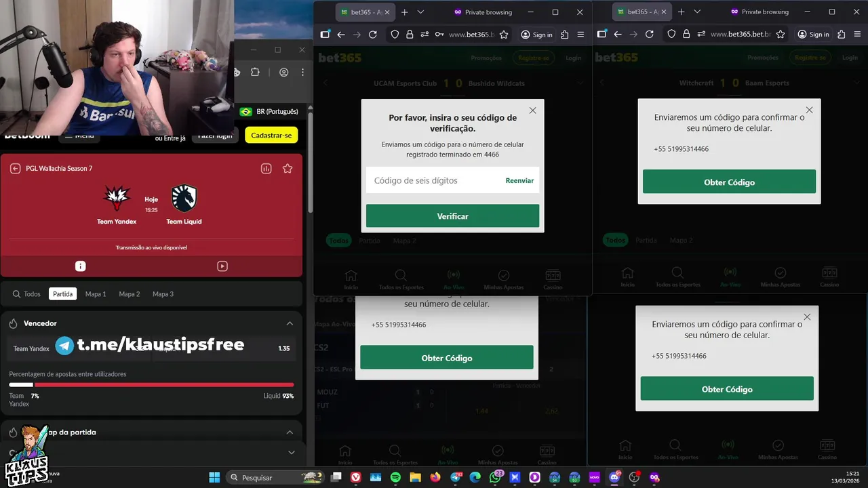Open hamburger menu in UCAM window toolbar
Image resolution: width=868 pixels, height=488 pixels.
580,35
